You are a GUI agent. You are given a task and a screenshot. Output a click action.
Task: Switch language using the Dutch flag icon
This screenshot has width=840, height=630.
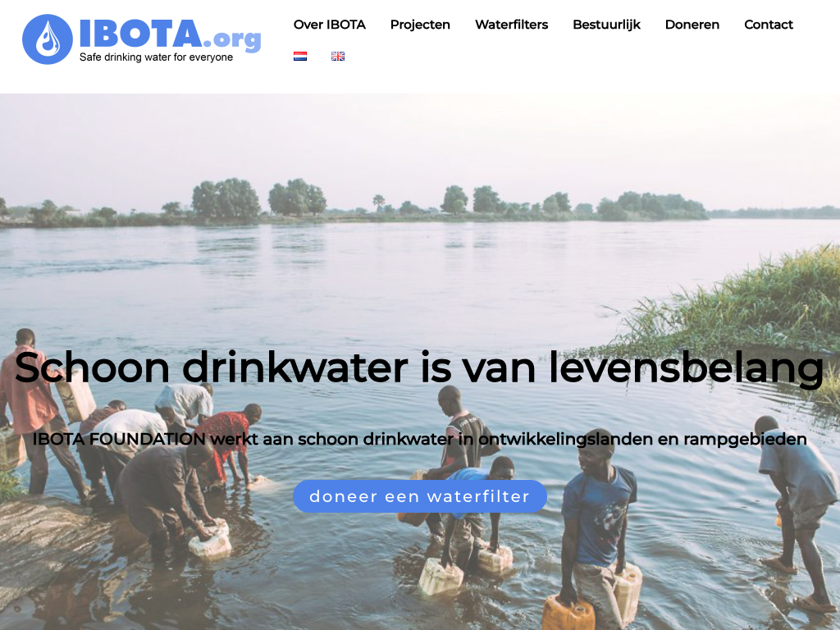pos(300,57)
